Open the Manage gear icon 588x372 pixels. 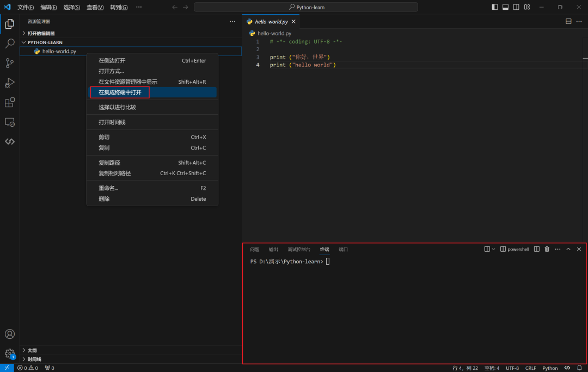tap(10, 354)
